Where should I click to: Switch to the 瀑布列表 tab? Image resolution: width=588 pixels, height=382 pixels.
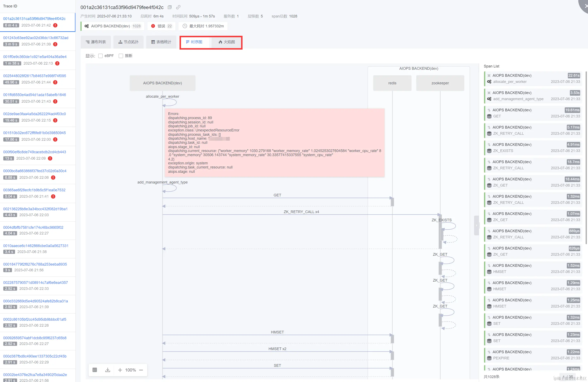click(x=96, y=42)
